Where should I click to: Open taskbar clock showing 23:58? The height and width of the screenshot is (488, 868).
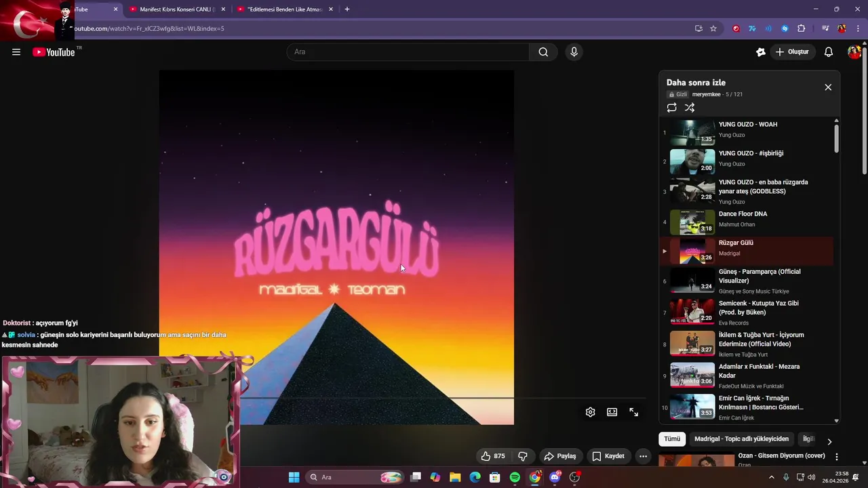click(835, 477)
